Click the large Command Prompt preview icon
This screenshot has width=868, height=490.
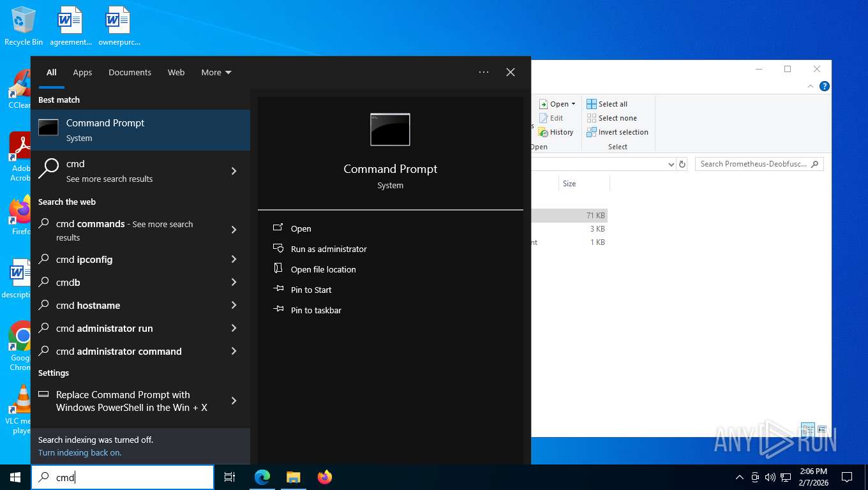point(390,130)
